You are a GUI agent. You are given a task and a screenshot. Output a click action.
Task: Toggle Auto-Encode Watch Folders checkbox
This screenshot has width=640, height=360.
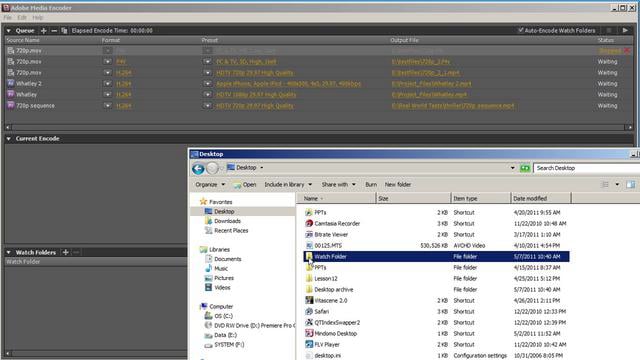pyautogui.click(x=520, y=30)
